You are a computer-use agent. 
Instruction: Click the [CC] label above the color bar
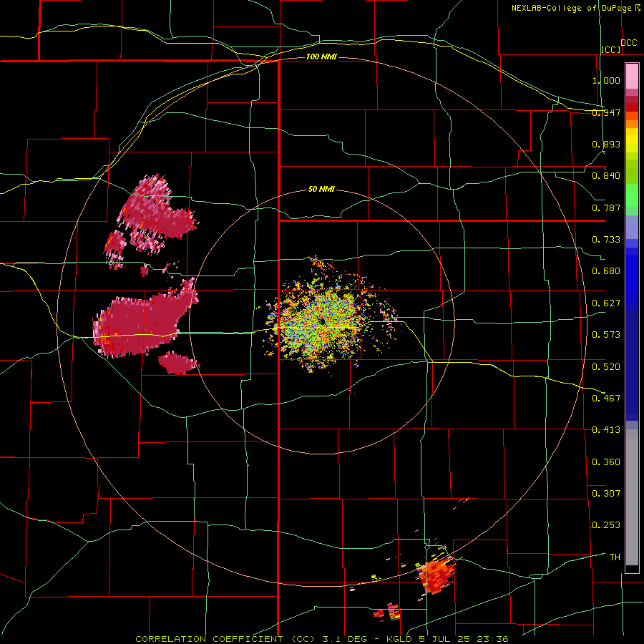[x=611, y=49]
